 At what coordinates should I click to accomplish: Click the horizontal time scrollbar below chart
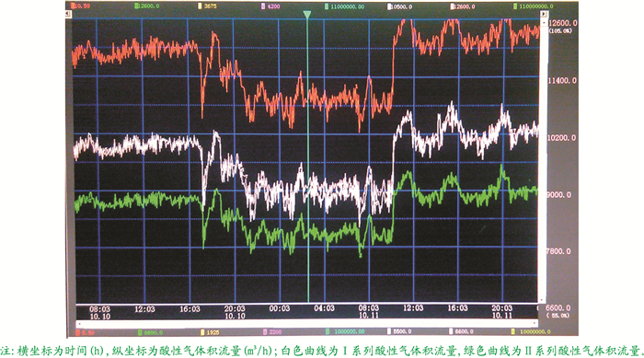[306, 324]
